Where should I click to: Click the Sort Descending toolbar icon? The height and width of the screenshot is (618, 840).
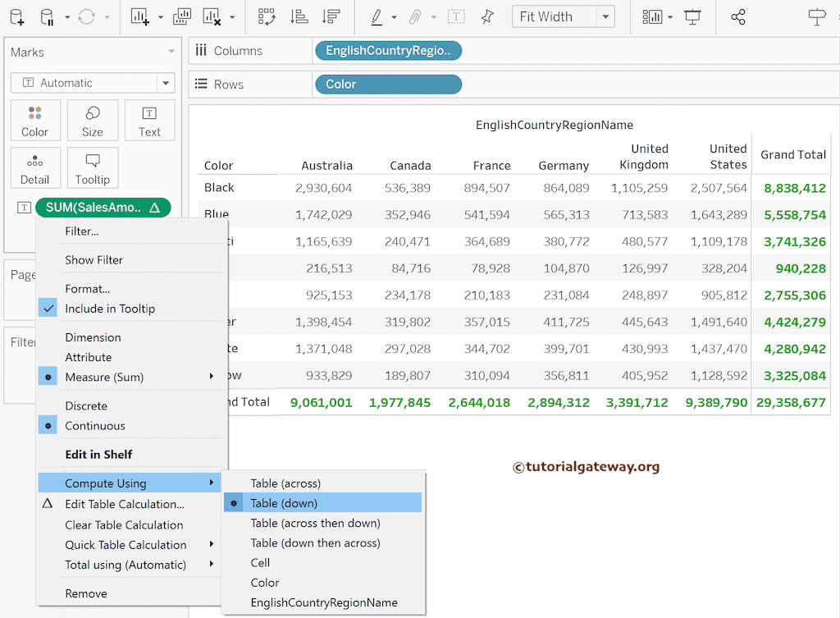331,16
